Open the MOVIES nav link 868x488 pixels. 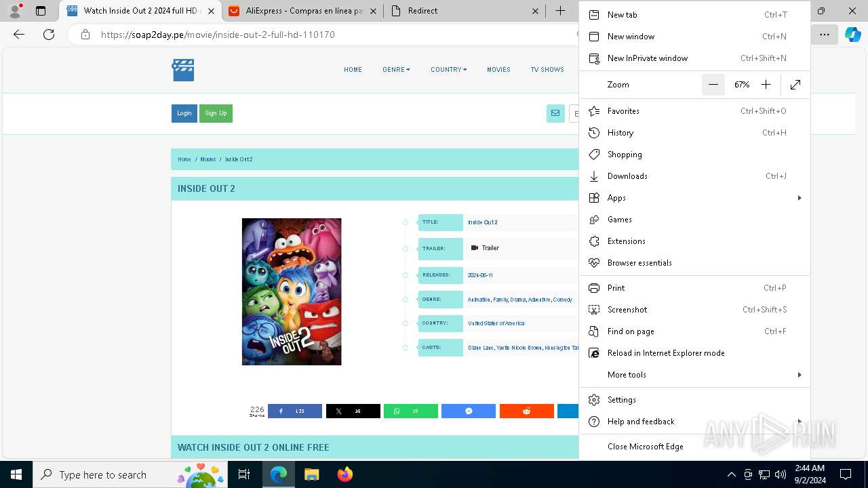coord(498,70)
